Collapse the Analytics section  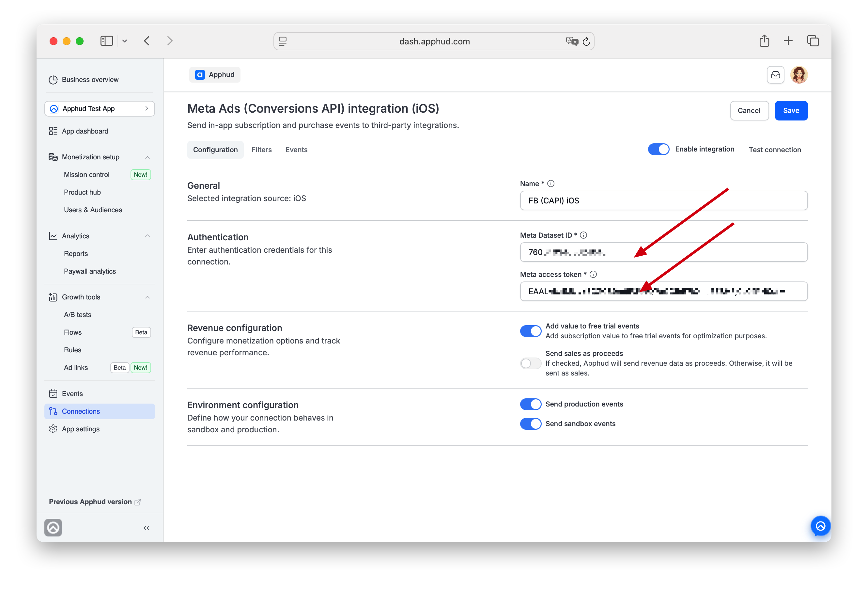[147, 236]
